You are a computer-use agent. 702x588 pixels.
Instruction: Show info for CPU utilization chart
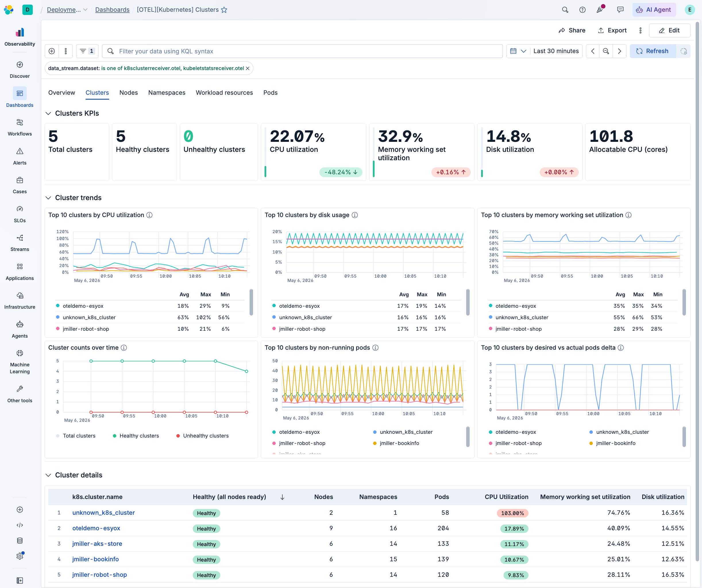click(x=150, y=215)
